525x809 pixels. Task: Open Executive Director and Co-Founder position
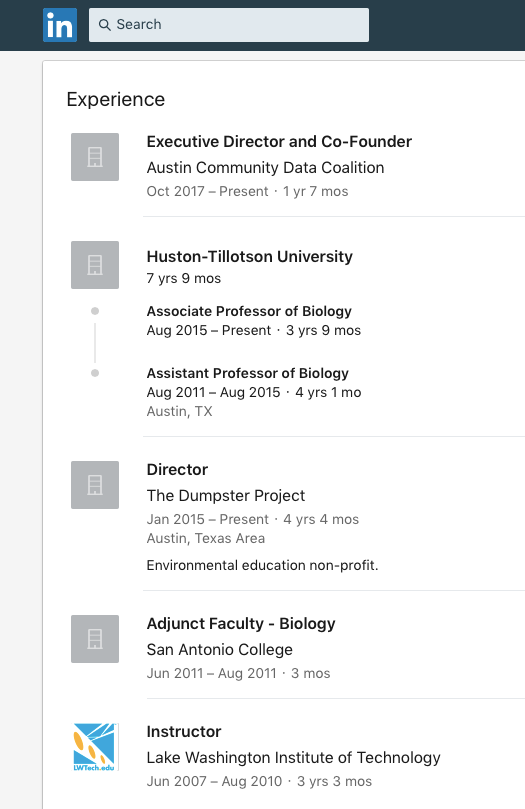tap(279, 141)
